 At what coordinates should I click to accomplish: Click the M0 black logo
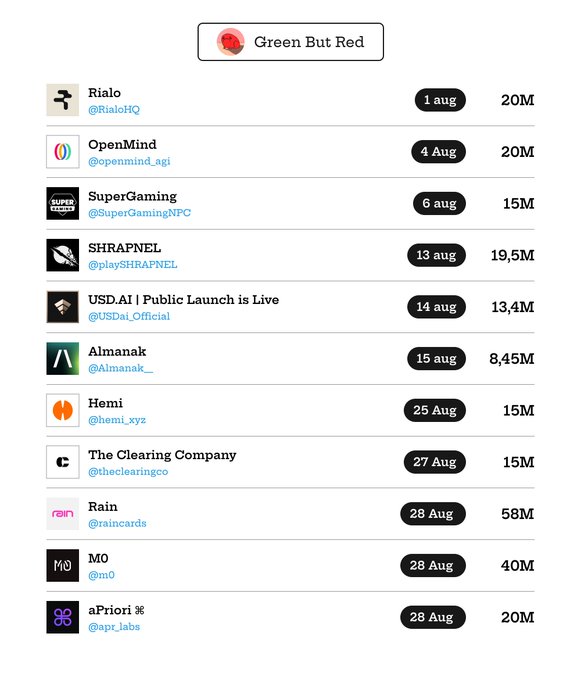coord(62,565)
